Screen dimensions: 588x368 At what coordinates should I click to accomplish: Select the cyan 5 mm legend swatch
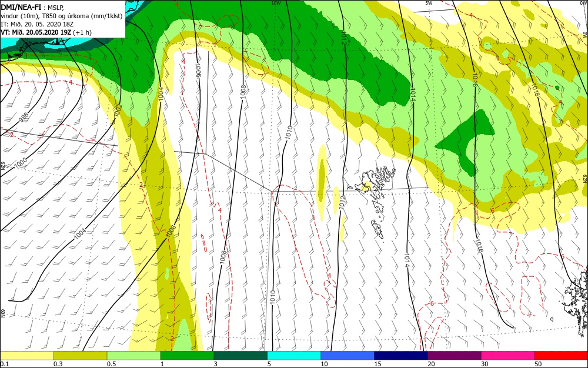[x=294, y=356]
